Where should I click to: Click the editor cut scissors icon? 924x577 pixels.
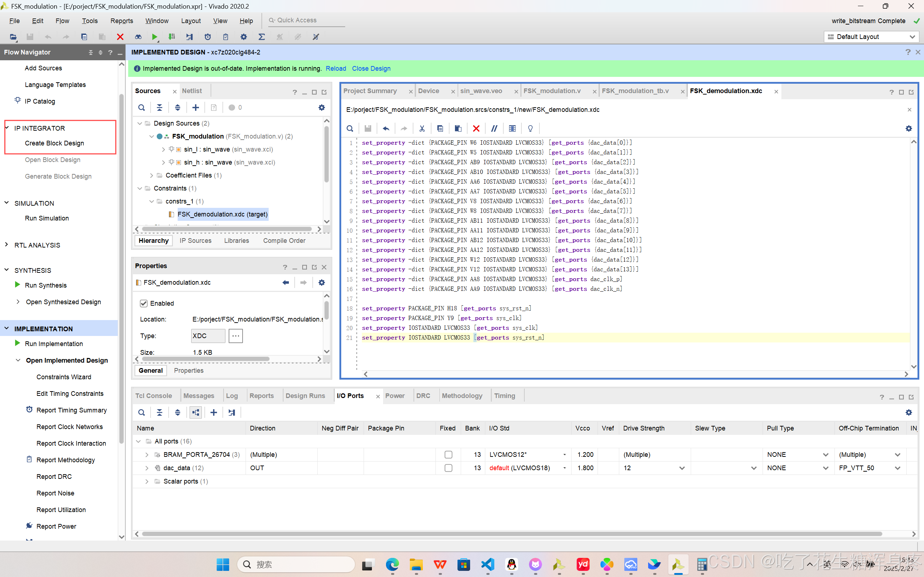point(422,128)
